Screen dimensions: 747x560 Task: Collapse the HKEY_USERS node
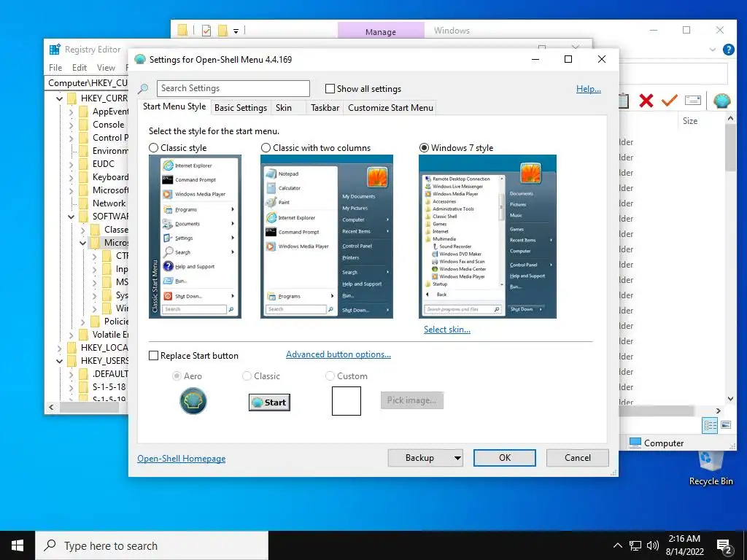pos(60,361)
